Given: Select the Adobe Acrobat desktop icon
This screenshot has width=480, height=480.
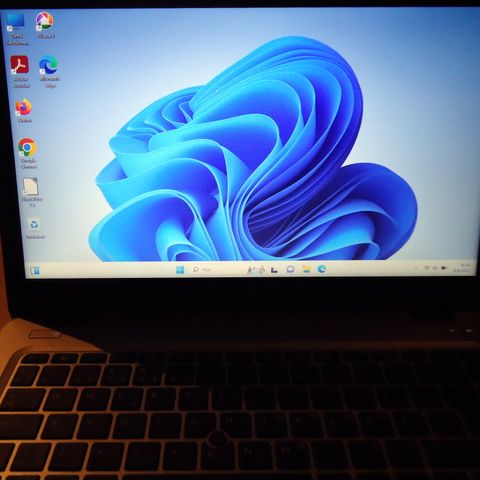Looking at the screenshot, I should 20,71.
